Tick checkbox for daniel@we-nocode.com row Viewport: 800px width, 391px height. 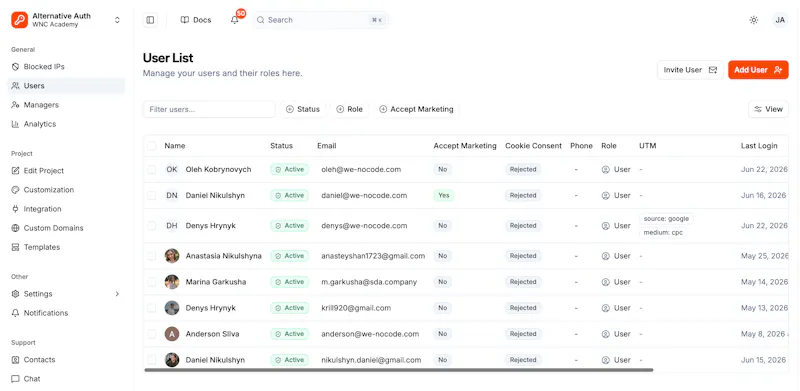[x=152, y=196]
